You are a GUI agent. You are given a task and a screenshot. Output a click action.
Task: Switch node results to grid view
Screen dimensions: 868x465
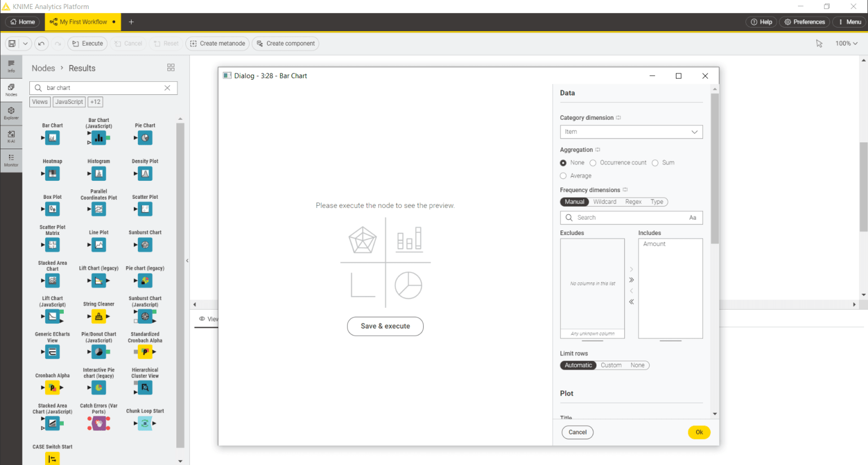(x=171, y=67)
